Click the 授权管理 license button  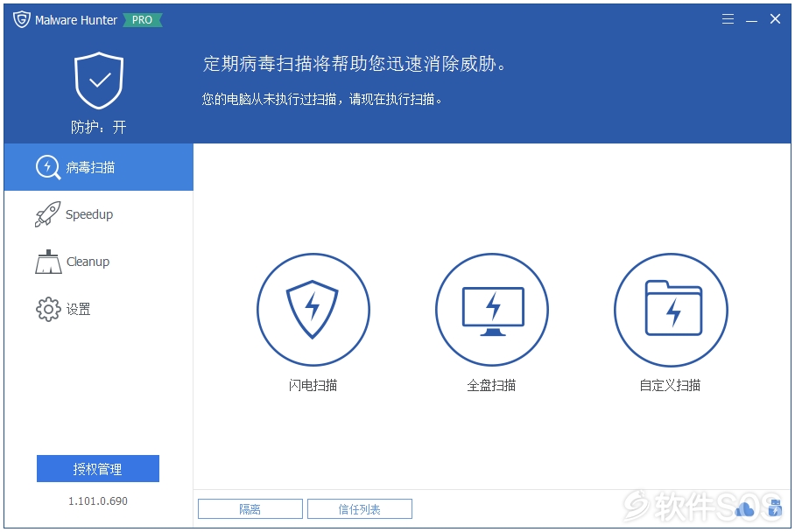click(x=98, y=469)
